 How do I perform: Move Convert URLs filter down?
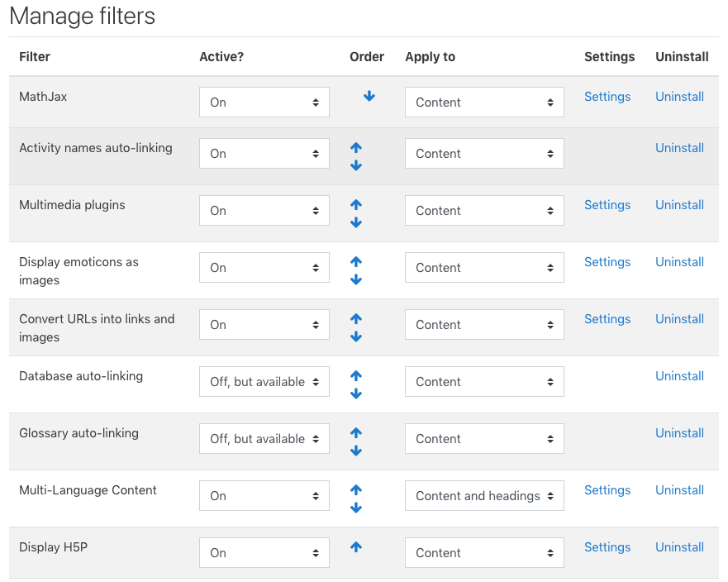[356, 336]
